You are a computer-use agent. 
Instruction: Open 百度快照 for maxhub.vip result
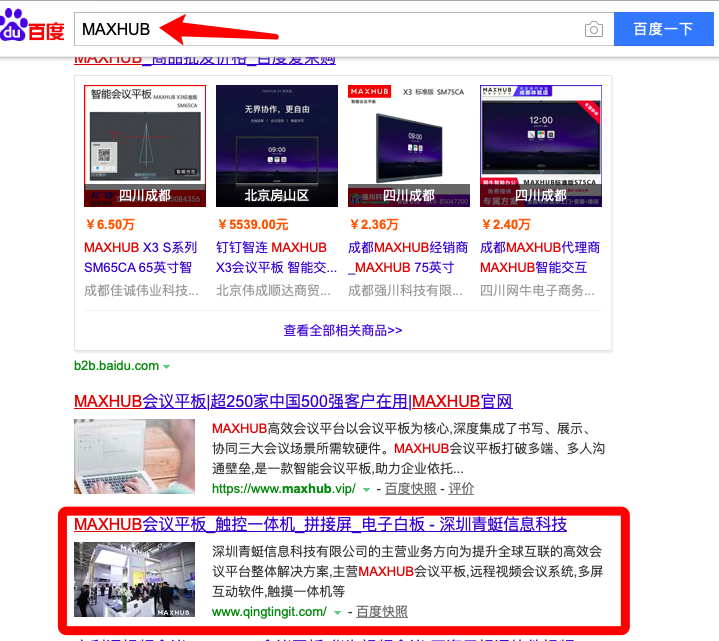click(x=411, y=488)
